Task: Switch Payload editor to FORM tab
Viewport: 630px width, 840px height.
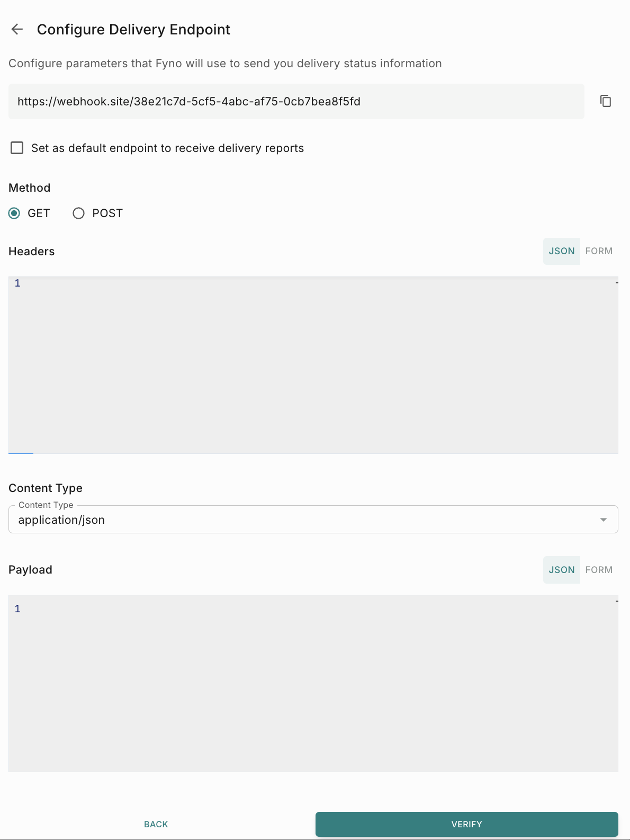Action: point(599,570)
